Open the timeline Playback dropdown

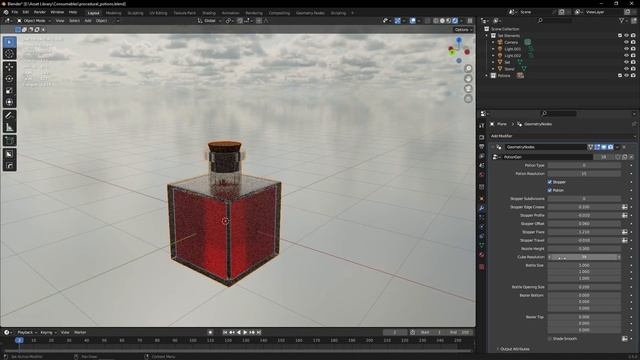coord(27,332)
